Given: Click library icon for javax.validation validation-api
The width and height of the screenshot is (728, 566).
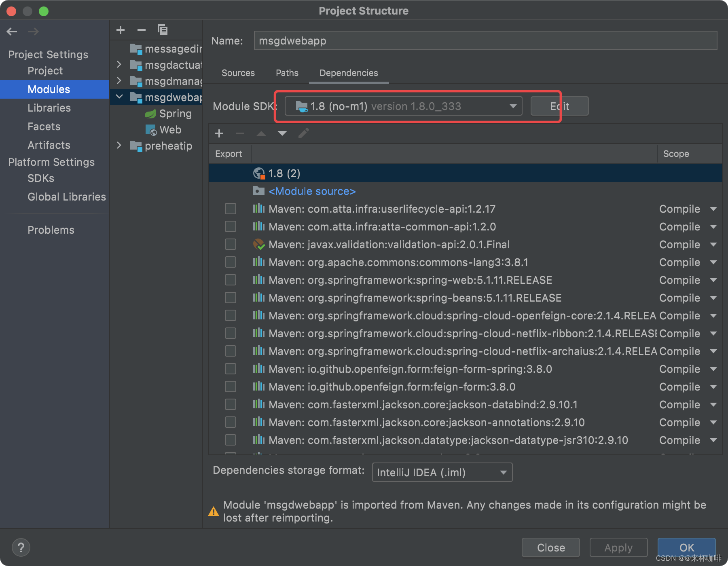Looking at the screenshot, I should click(x=259, y=244).
